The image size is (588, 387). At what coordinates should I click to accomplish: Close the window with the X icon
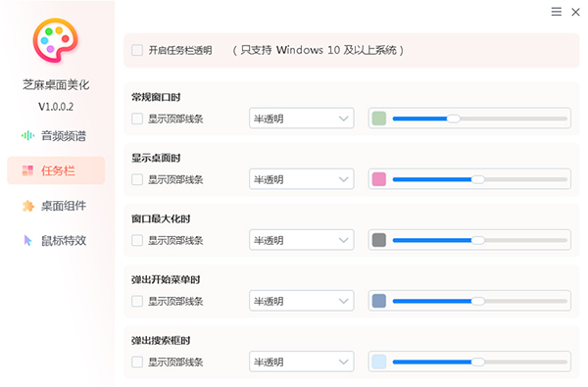point(575,12)
